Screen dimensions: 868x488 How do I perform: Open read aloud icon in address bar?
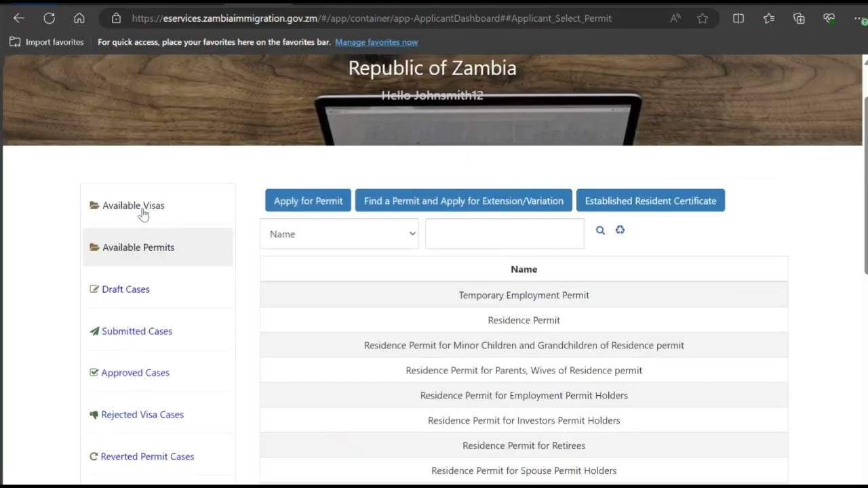pos(675,18)
